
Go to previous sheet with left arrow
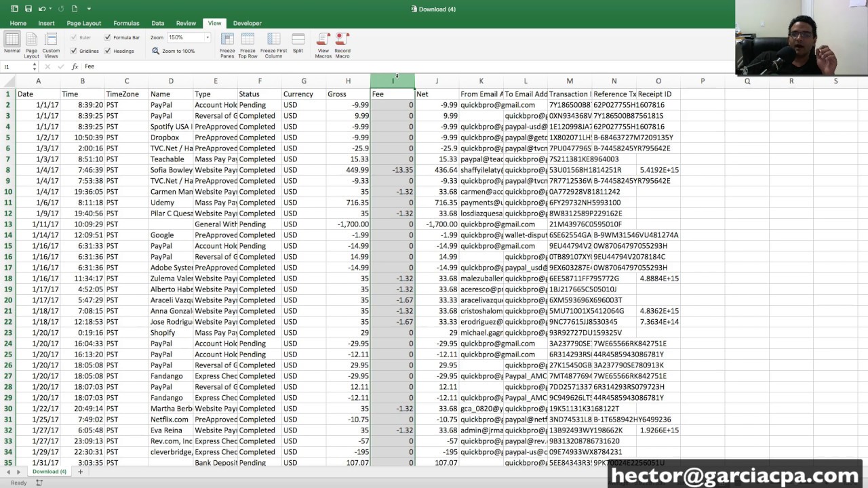[x=9, y=472]
